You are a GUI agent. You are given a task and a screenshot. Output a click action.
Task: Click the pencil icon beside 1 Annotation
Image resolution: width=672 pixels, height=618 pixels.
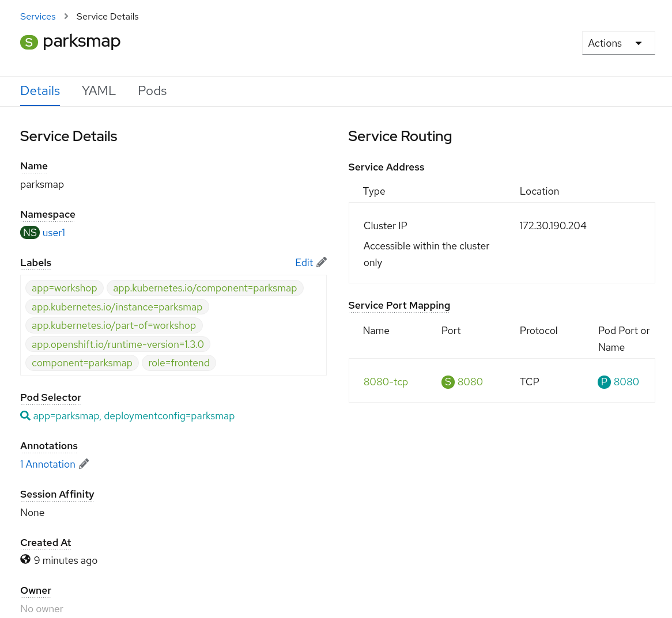(x=84, y=464)
